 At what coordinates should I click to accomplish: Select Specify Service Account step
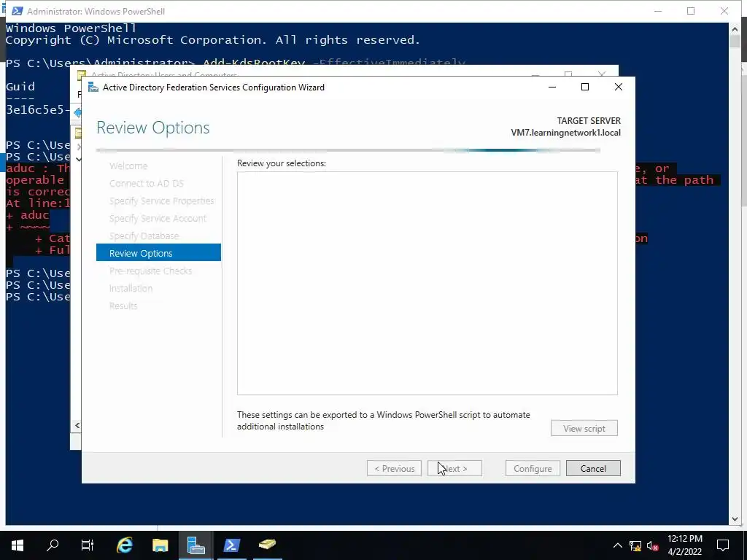pyautogui.click(x=158, y=219)
